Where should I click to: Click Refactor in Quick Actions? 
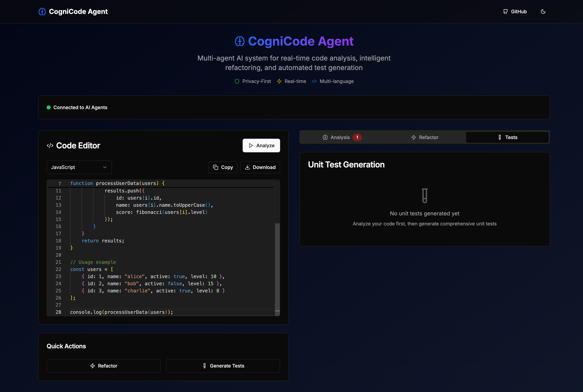coord(103,366)
